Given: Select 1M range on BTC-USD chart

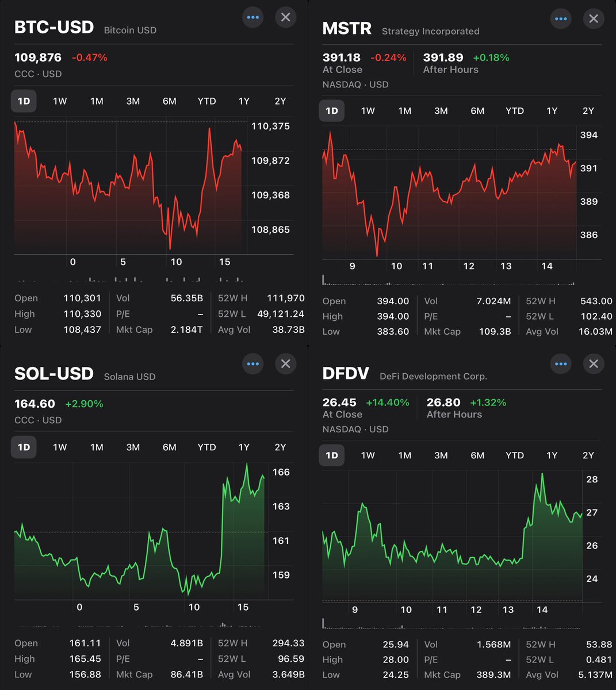Looking at the screenshot, I should [x=97, y=101].
